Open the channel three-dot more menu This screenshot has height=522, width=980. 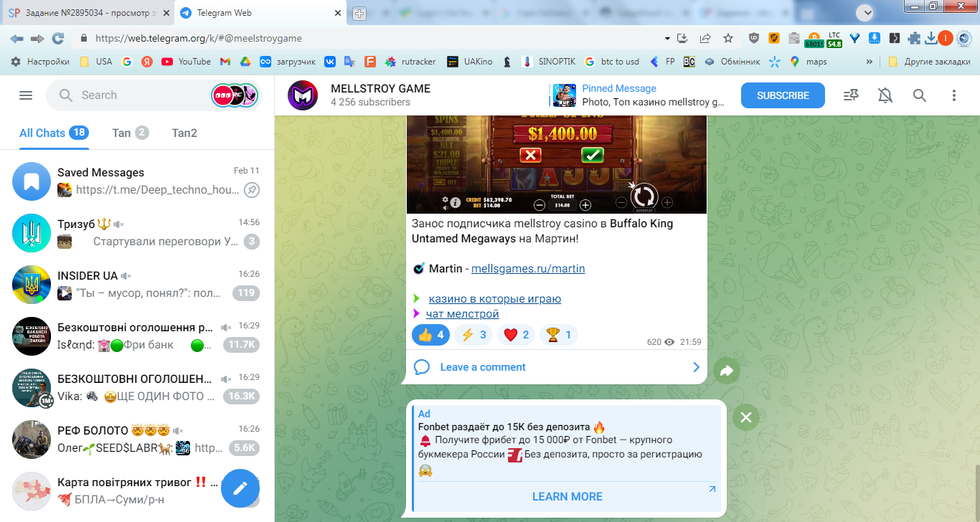[x=954, y=95]
